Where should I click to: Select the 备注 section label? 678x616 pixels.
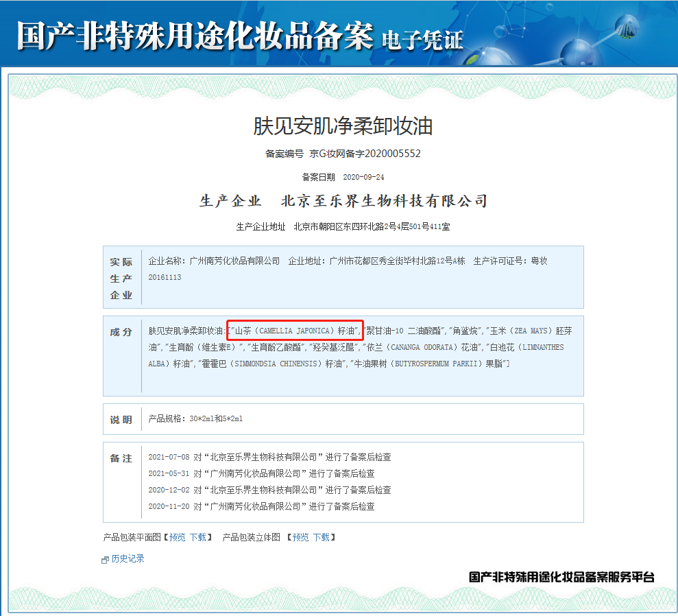(121, 458)
